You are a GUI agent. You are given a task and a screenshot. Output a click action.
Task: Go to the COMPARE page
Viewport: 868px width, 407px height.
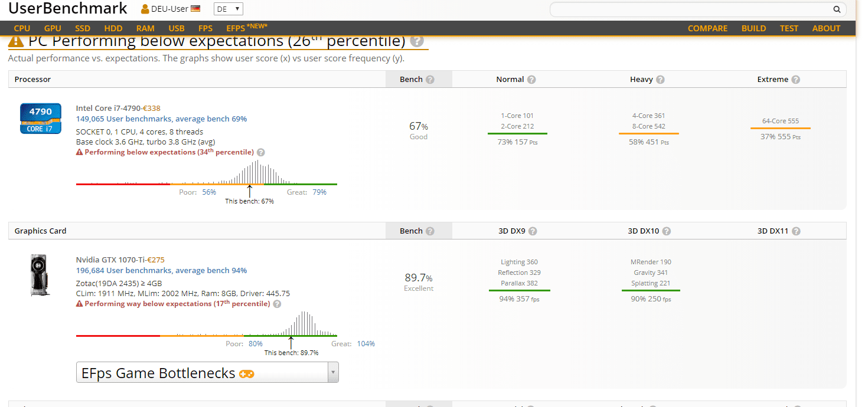pos(707,28)
